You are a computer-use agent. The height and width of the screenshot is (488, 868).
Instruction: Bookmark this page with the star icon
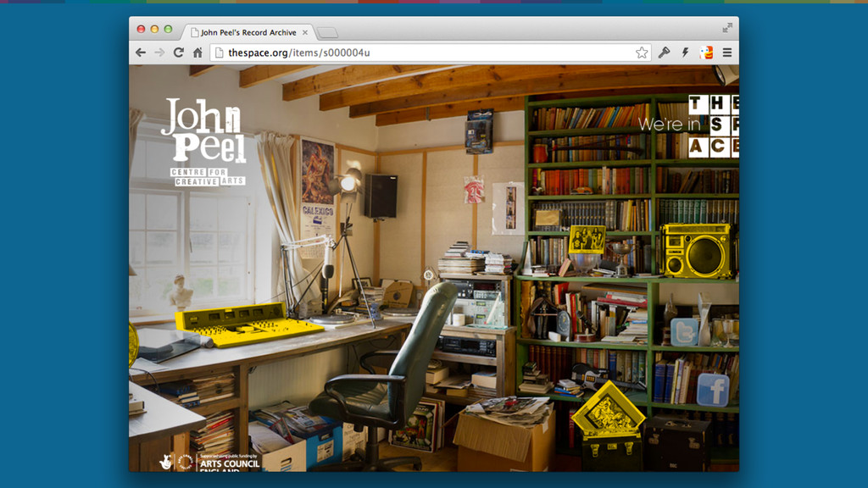click(x=642, y=53)
